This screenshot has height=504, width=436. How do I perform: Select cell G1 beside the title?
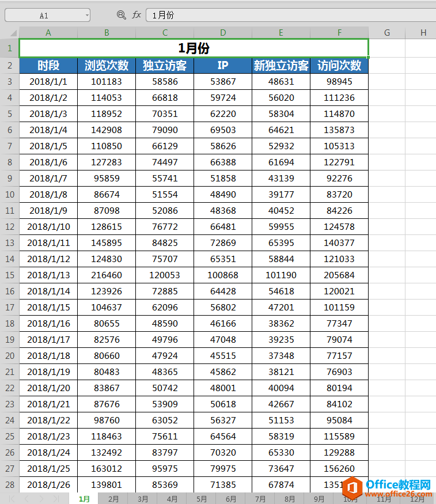pyautogui.click(x=387, y=48)
